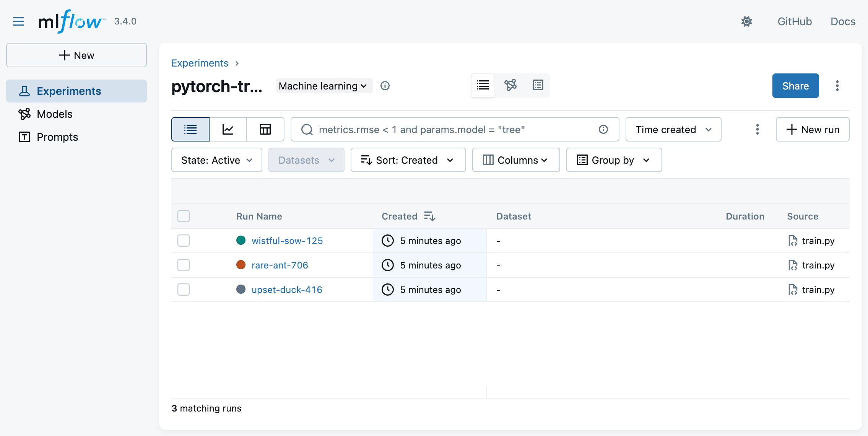Switch to chart view icon
The height and width of the screenshot is (436, 868).
tap(228, 129)
